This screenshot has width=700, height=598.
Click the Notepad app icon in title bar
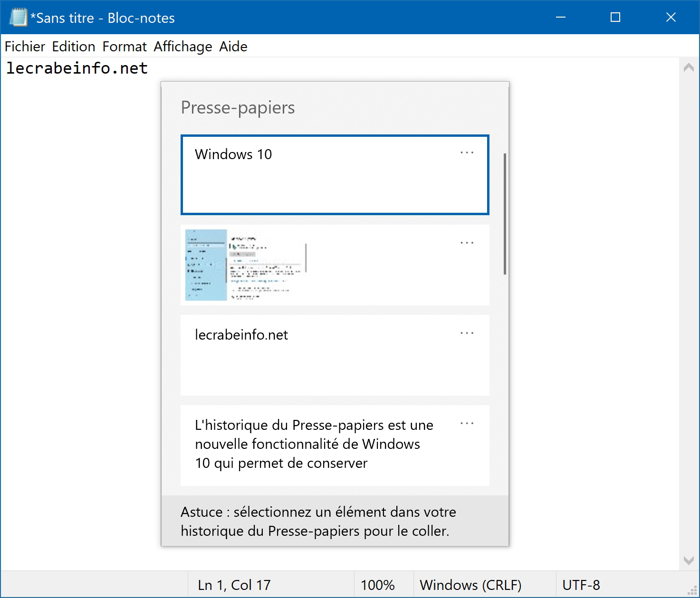[19, 18]
